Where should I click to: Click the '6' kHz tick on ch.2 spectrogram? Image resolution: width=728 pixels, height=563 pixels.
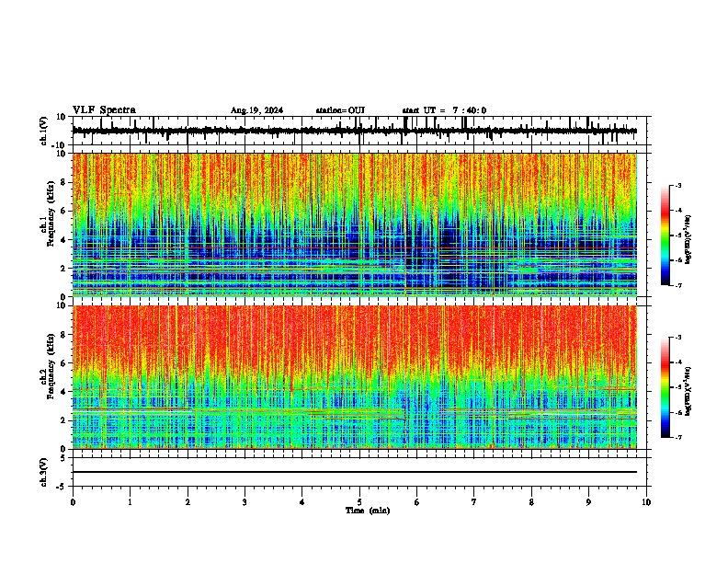64,363
